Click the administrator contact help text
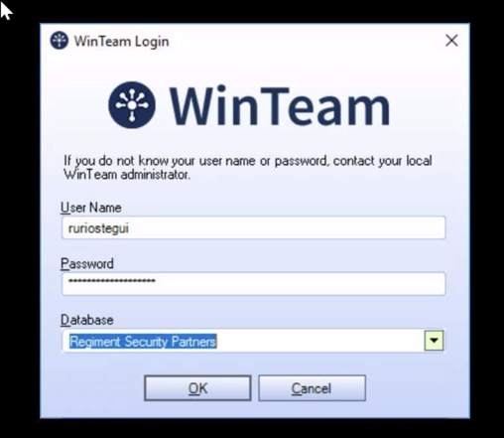 pos(248,168)
